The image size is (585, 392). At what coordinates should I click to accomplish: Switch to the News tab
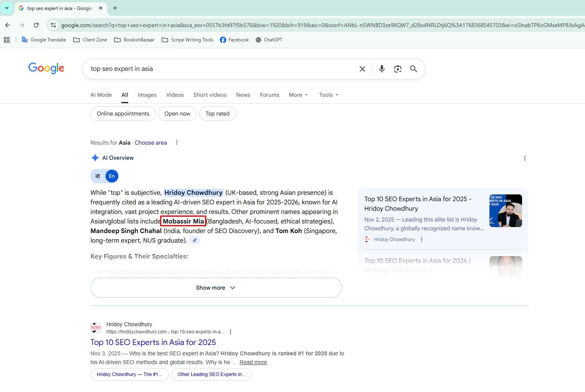click(243, 95)
